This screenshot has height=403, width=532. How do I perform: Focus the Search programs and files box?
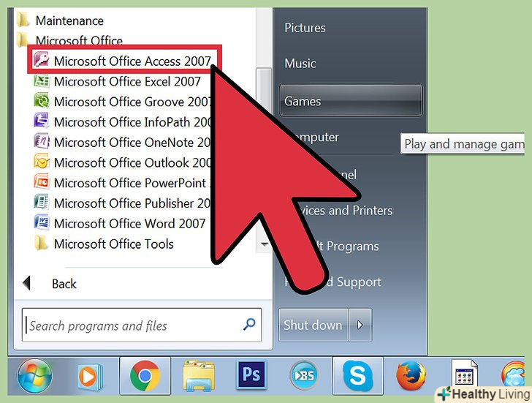tap(142, 325)
